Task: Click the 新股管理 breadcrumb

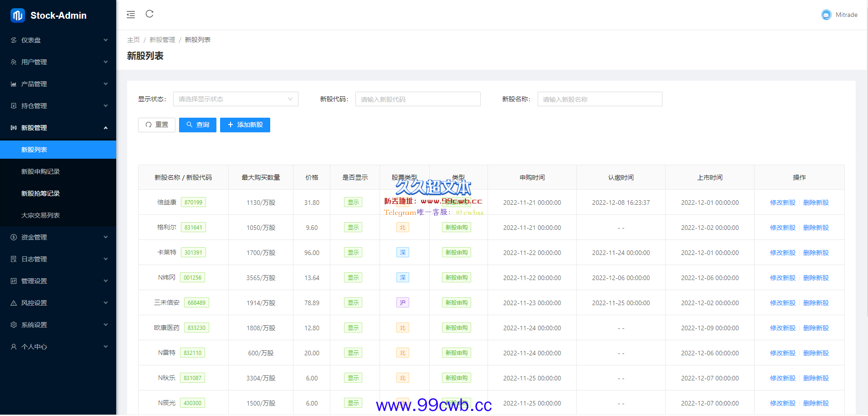Action: (162, 40)
